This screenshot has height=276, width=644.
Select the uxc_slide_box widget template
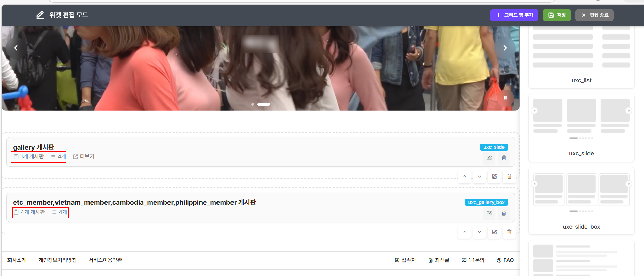point(581,201)
